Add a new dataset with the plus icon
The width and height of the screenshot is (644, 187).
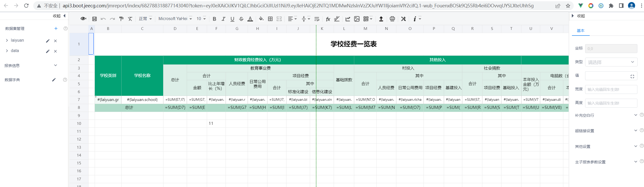tap(56, 28)
